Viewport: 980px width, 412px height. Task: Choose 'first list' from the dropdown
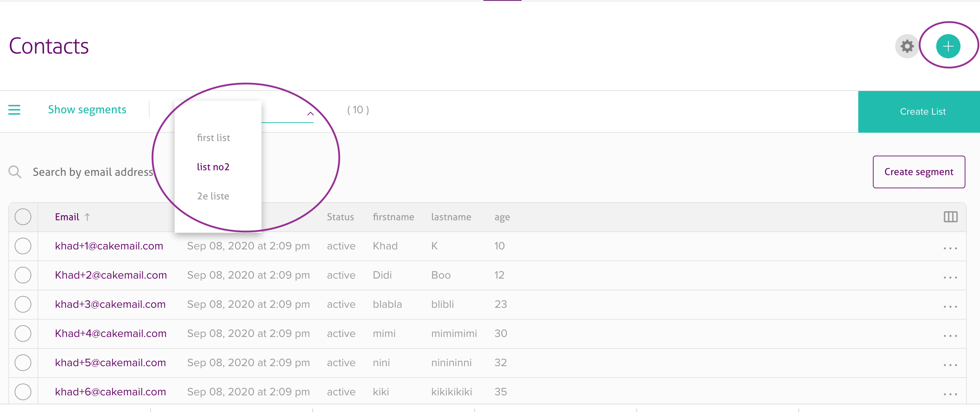214,138
